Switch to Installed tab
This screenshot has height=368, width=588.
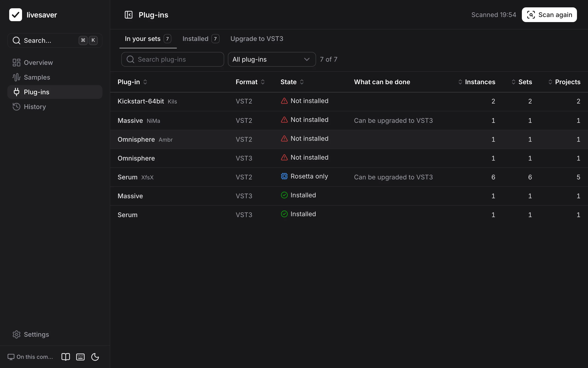click(x=201, y=39)
